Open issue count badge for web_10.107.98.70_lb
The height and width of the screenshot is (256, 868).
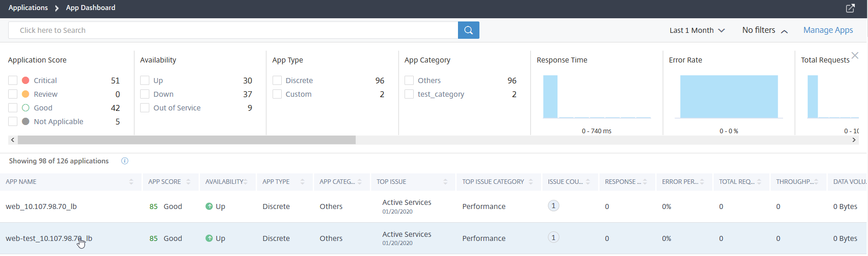tap(553, 206)
